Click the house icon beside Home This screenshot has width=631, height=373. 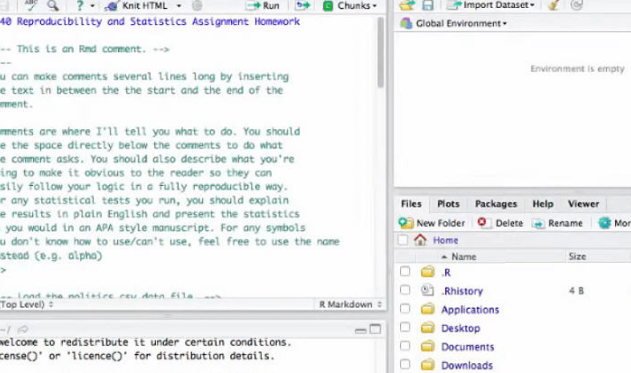click(x=420, y=240)
